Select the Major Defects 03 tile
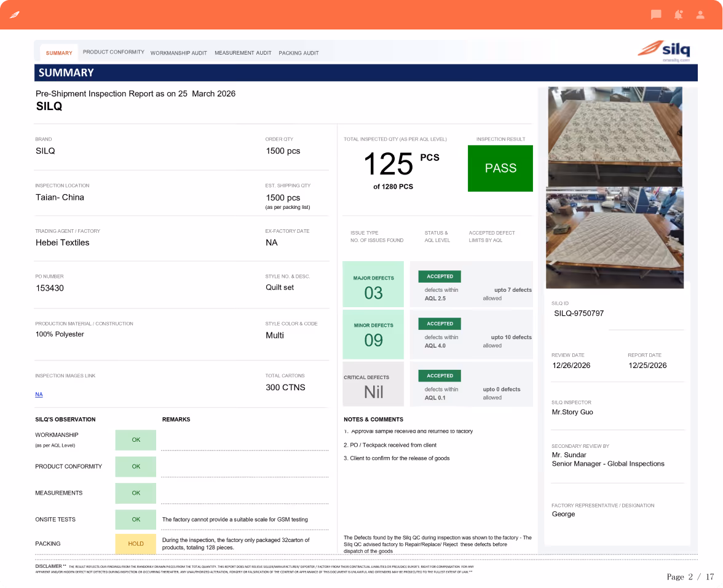 [x=373, y=284]
